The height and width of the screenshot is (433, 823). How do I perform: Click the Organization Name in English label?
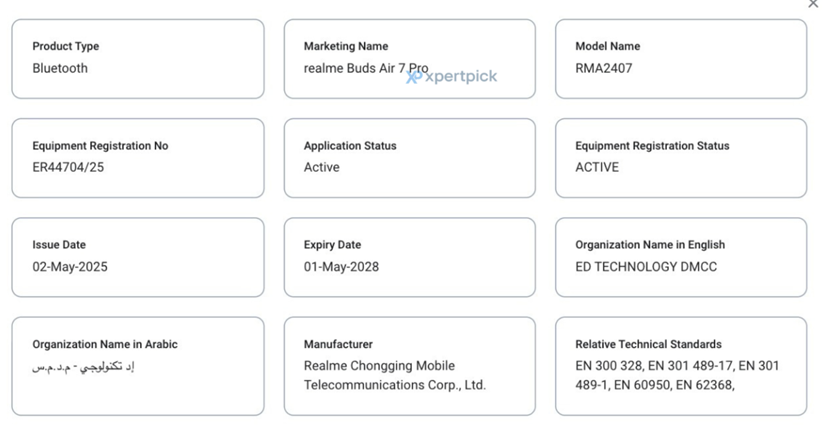pyautogui.click(x=650, y=245)
